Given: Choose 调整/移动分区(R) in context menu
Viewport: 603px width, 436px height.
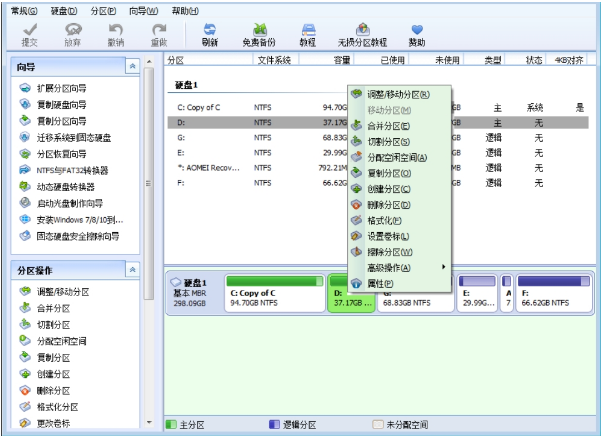Looking at the screenshot, I should coord(399,94).
